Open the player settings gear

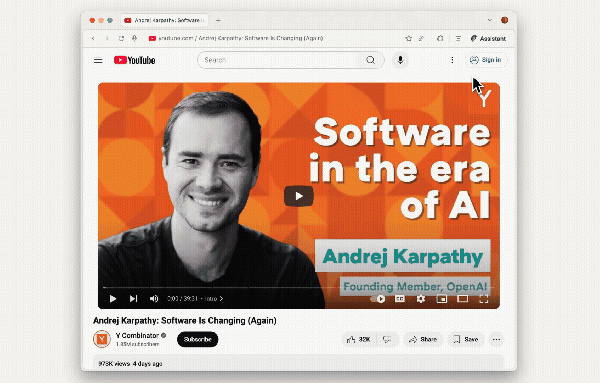click(421, 299)
